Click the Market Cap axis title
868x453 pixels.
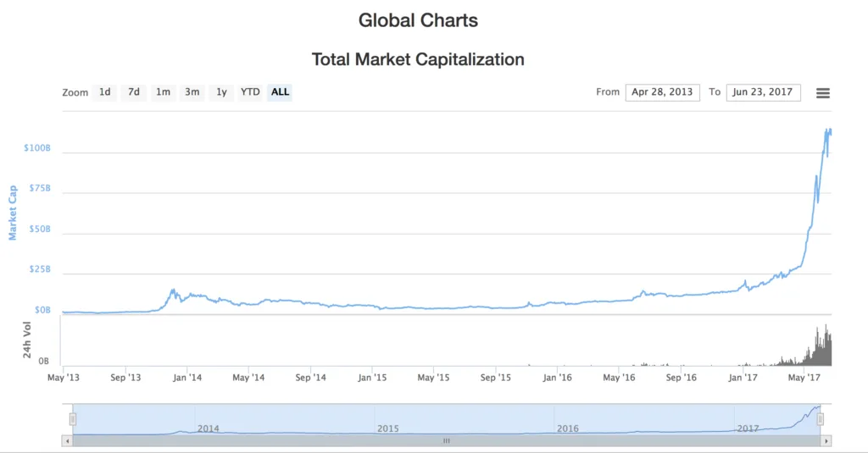click(x=12, y=213)
